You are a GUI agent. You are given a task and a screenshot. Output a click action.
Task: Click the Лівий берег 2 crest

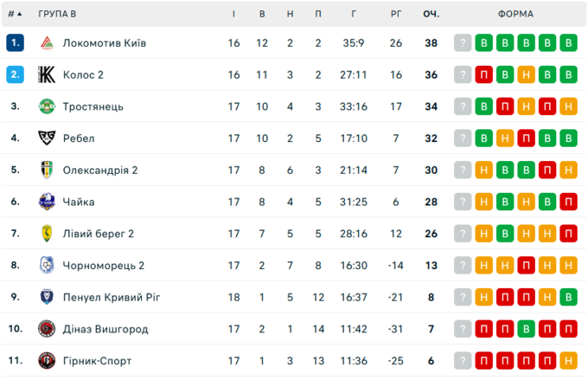(x=47, y=234)
